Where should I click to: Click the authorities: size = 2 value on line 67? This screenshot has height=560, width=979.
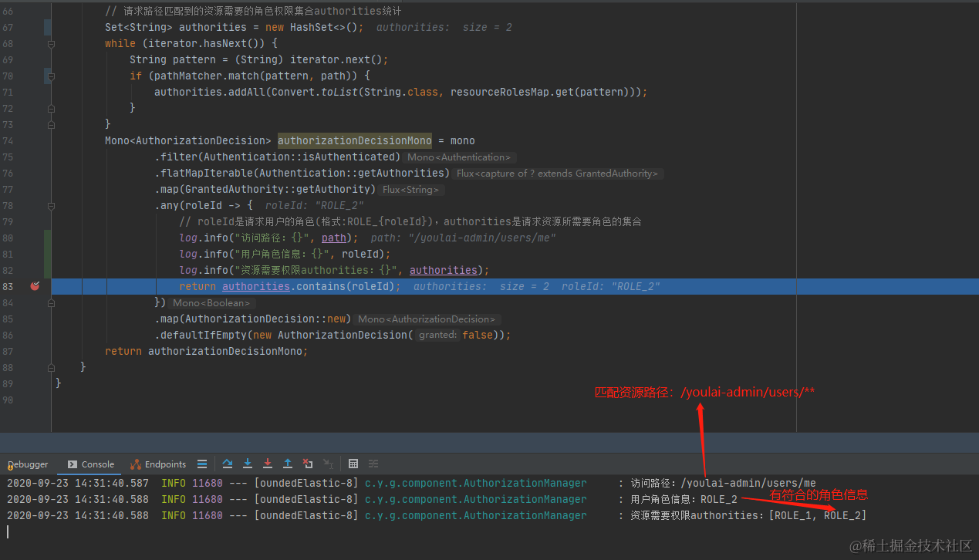(x=444, y=27)
